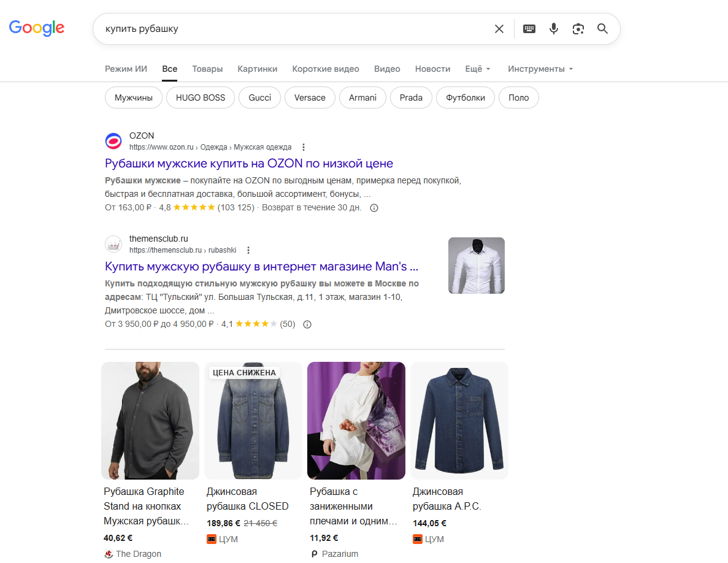Apply the Prada filter chip

[x=412, y=98]
